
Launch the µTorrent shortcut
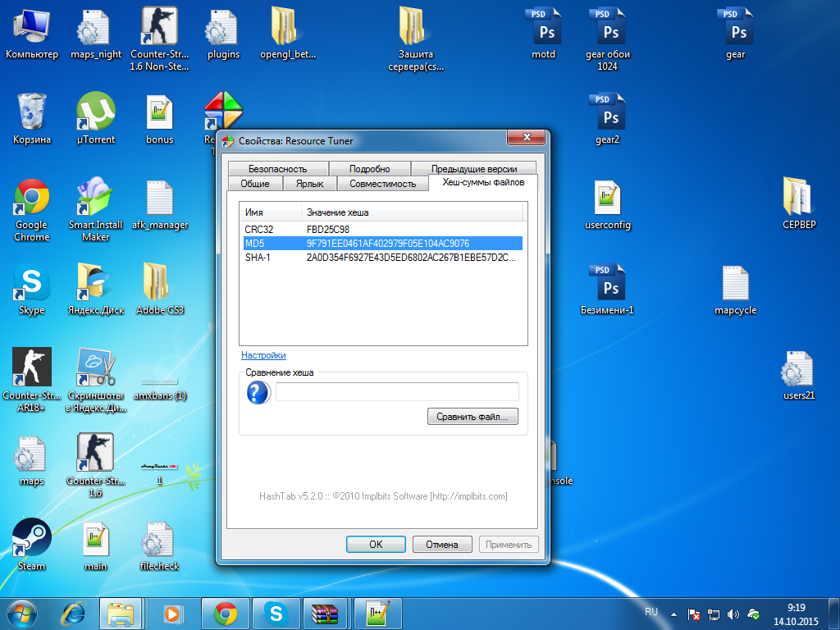tap(96, 118)
